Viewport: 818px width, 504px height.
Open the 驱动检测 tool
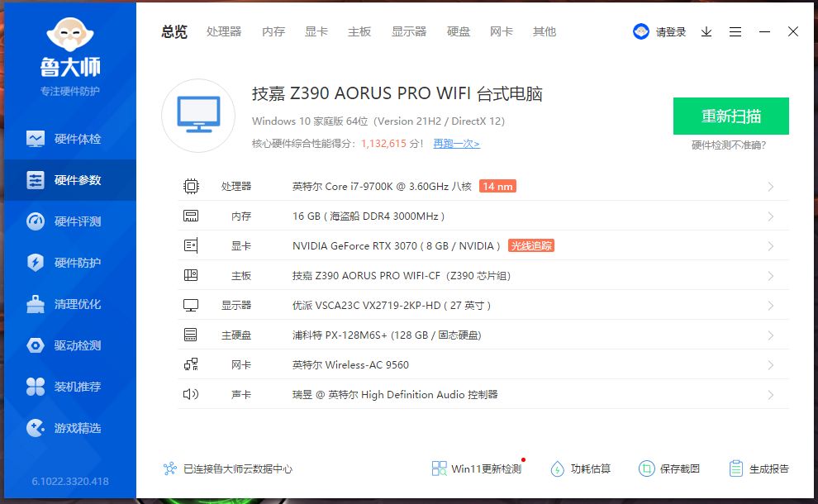[x=69, y=345]
